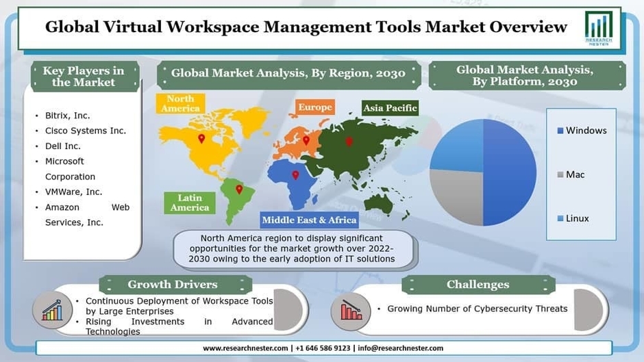This screenshot has height=362, width=644.
Task: Click the declining bar chart icon
Action: pyautogui.click(x=351, y=310)
